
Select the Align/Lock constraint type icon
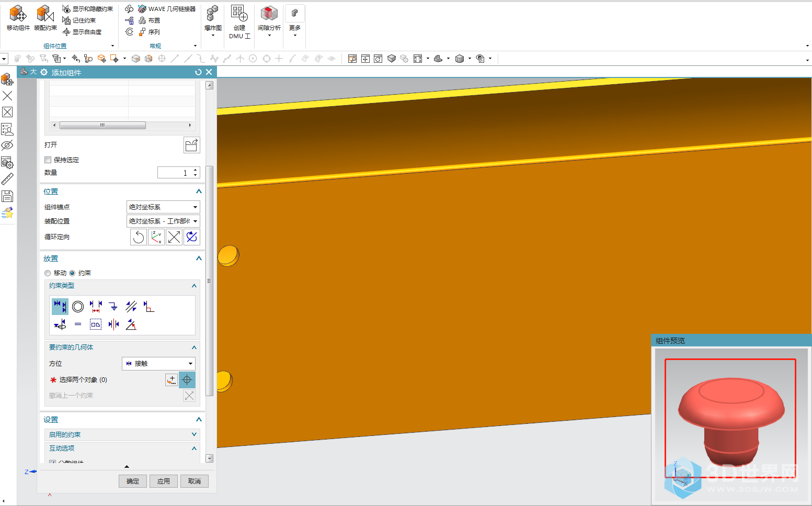(x=60, y=324)
